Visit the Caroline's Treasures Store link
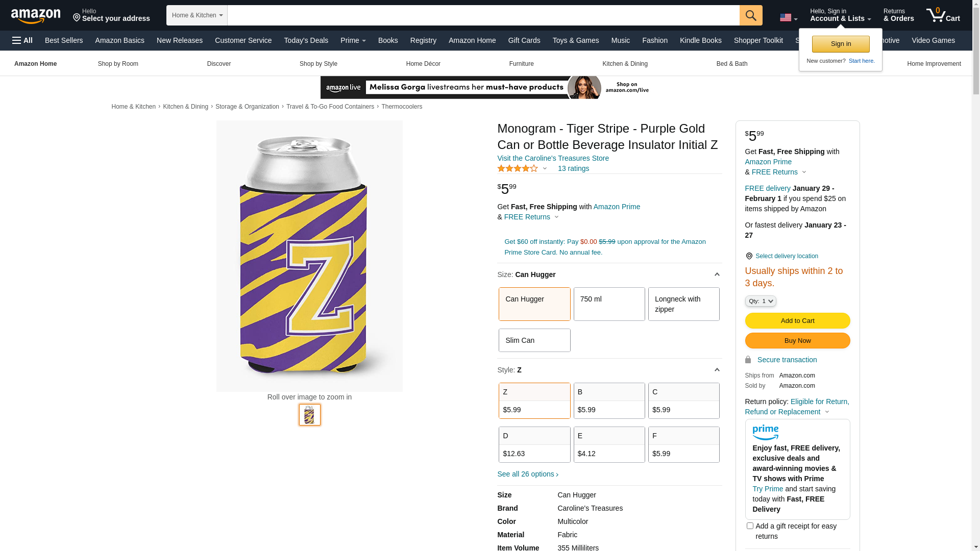This screenshot has height=551, width=980. click(x=553, y=158)
